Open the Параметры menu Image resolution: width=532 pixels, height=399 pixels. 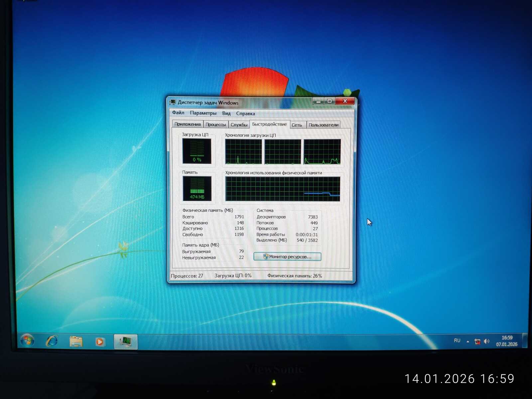[x=203, y=113]
